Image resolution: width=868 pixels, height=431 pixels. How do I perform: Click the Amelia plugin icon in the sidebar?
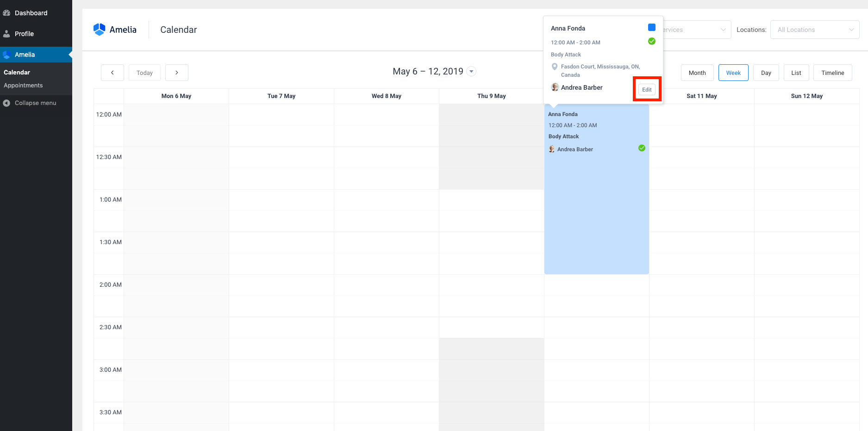(x=6, y=55)
